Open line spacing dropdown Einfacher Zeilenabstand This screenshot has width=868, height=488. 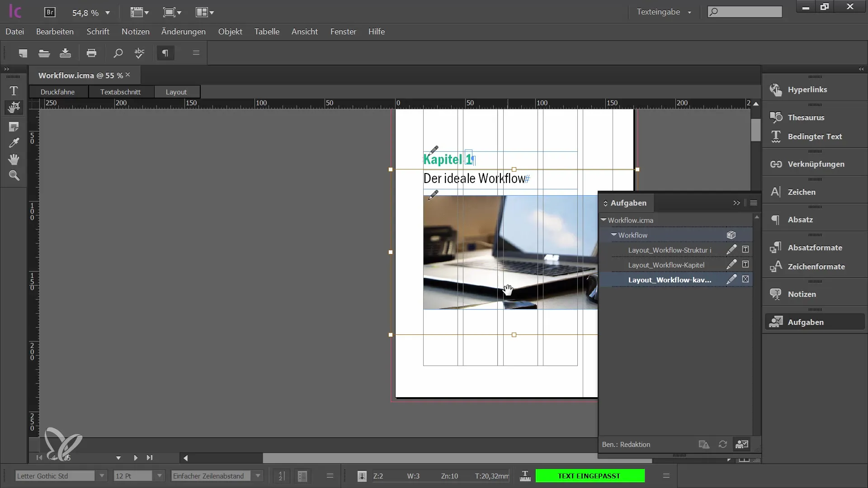[258, 475]
